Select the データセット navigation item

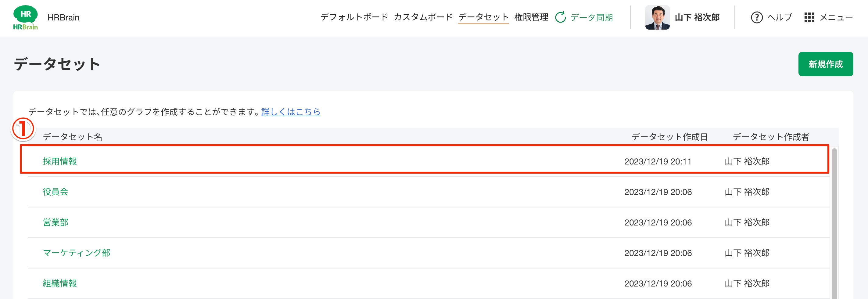tap(483, 17)
